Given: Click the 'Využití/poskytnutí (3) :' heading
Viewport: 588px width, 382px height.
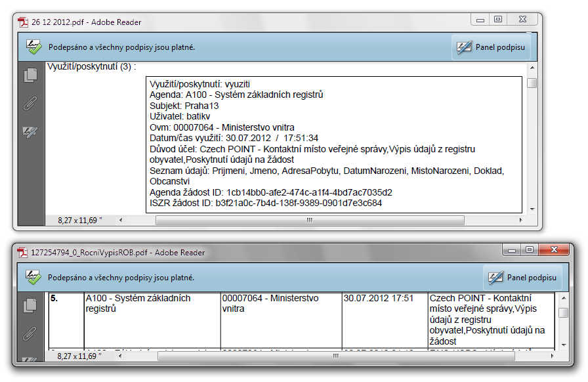Looking at the screenshot, I should (x=91, y=67).
